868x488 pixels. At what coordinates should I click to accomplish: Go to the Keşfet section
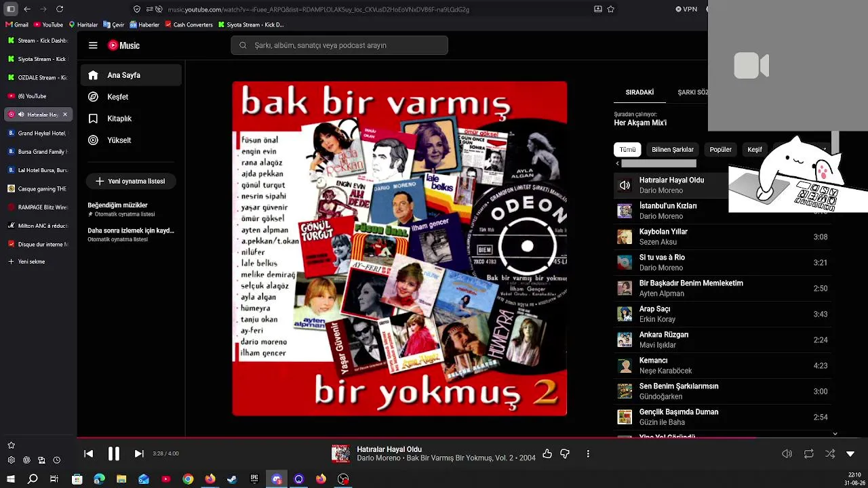(131, 97)
